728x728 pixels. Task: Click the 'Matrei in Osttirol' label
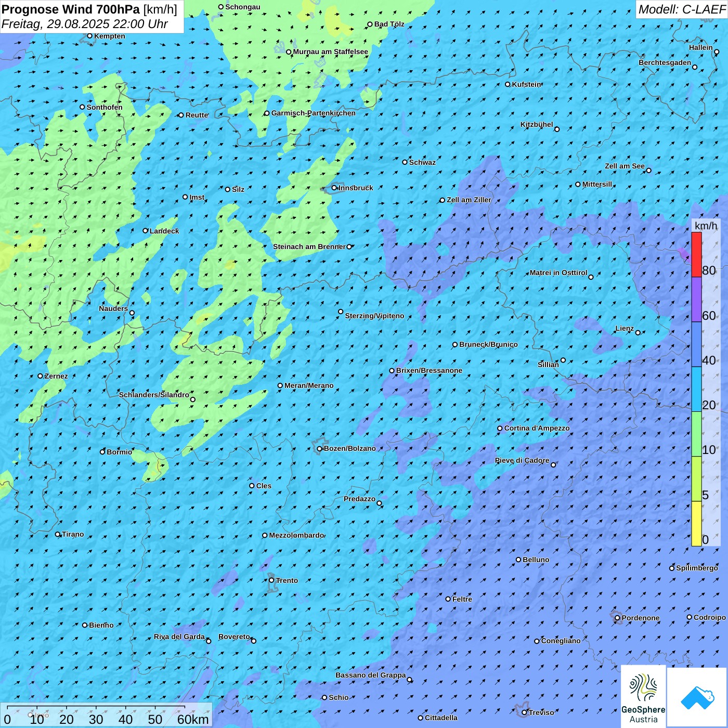[x=558, y=272]
